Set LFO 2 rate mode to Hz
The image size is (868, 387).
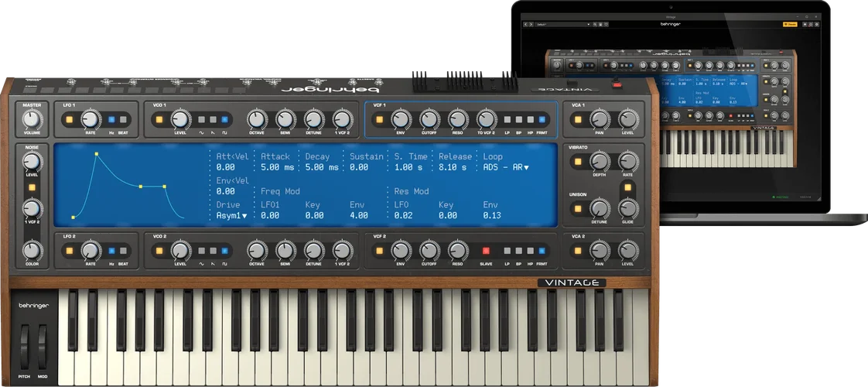pyautogui.click(x=111, y=251)
